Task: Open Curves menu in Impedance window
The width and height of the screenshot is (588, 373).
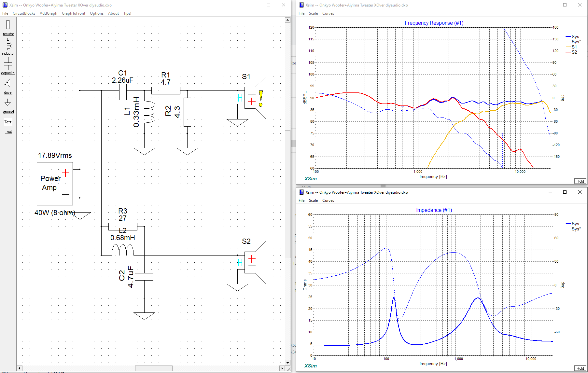Action: (x=328, y=200)
